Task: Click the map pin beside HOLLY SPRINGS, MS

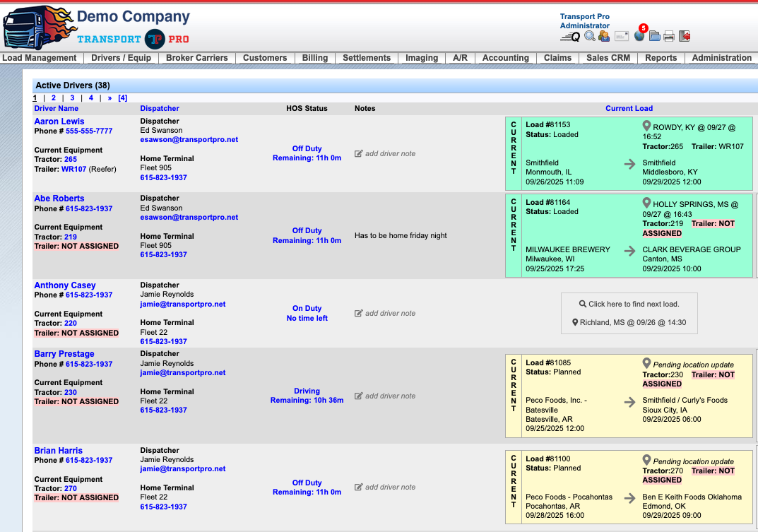Action: pos(646,203)
